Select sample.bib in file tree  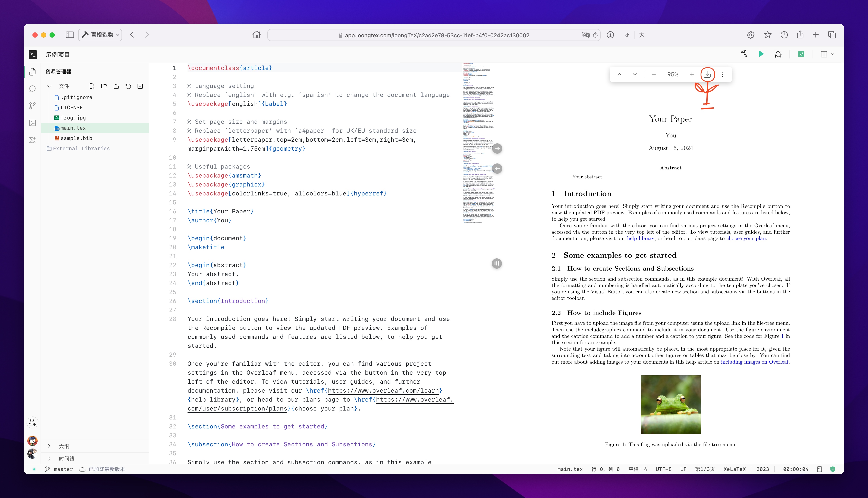click(76, 138)
